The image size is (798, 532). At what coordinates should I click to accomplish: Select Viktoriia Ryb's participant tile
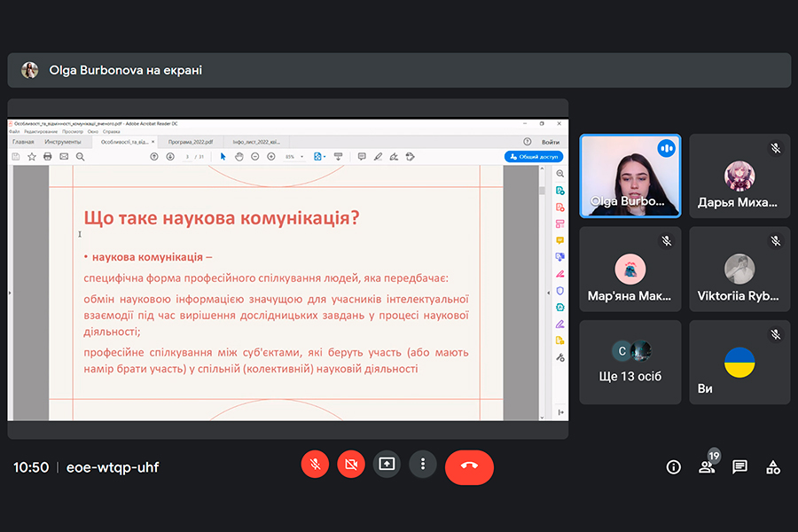[x=739, y=269]
